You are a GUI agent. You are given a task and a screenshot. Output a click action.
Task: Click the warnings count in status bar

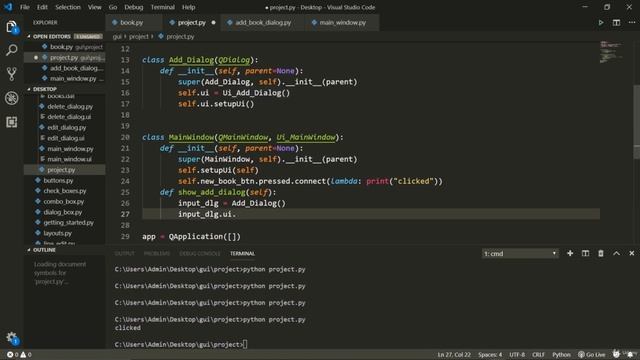(26, 355)
